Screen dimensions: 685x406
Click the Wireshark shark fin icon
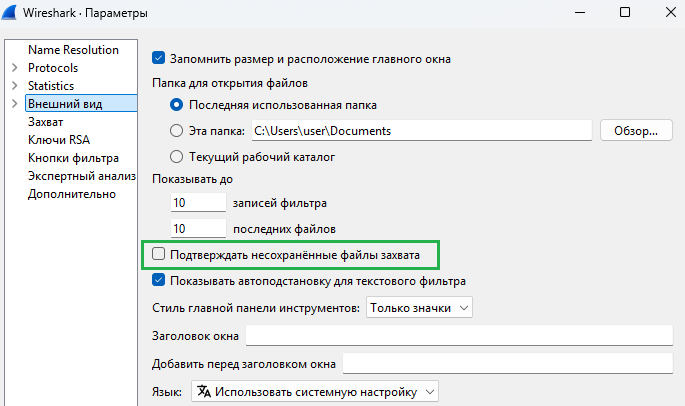point(9,12)
